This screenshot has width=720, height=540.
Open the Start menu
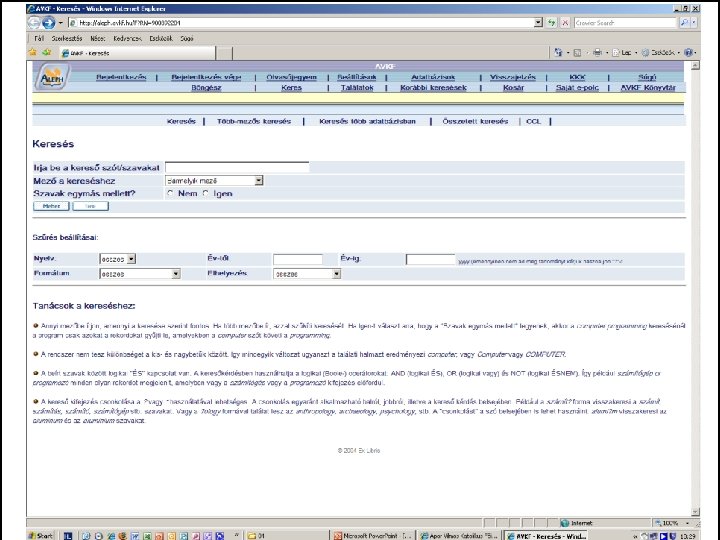pos(40,535)
